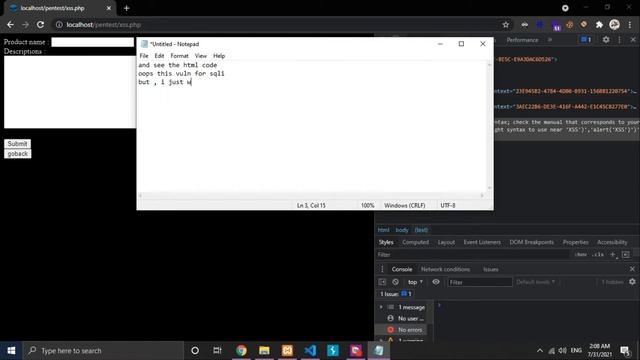Viewport: 640px width, 360px height.
Task: Toggle the .cls class editor
Action: 598,255
